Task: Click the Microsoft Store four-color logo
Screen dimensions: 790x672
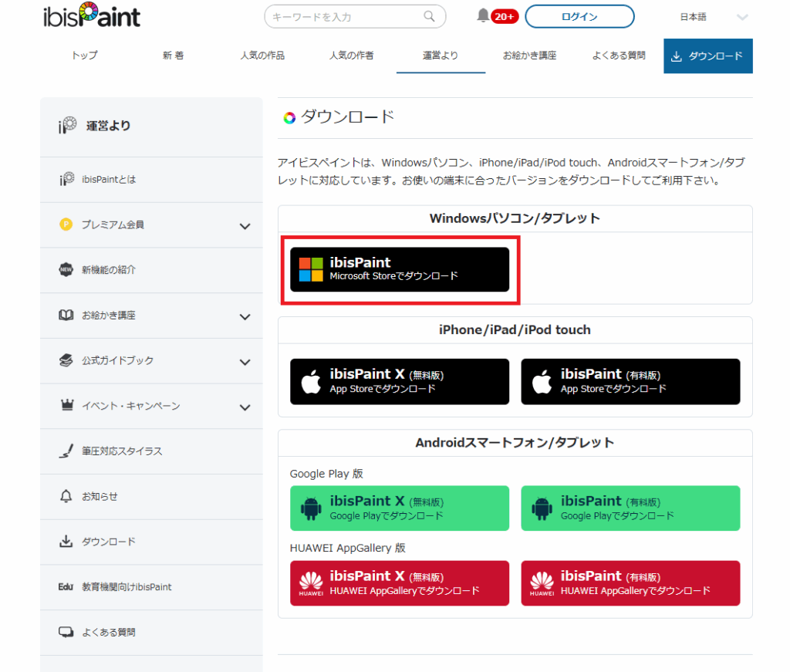Action: pos(311,269)
